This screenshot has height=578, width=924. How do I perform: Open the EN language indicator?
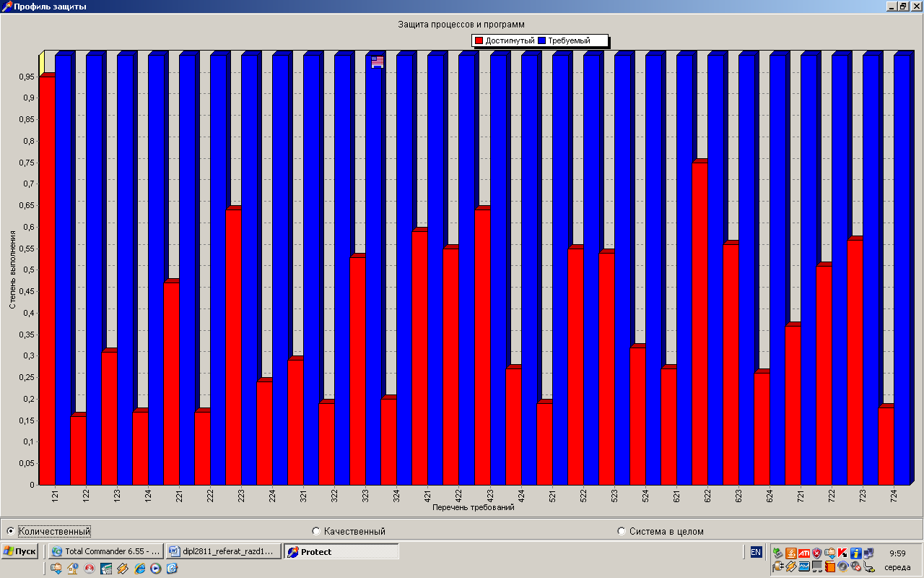tap(756, 552)
